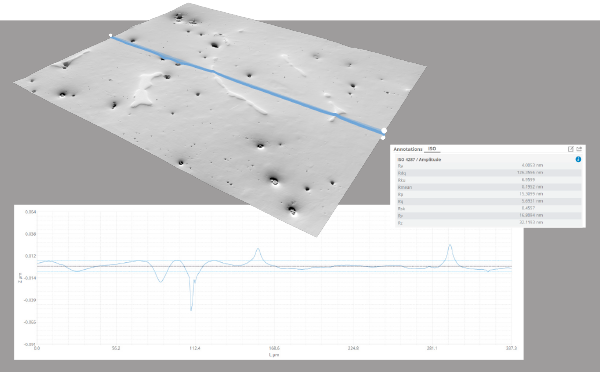Click the profile line's upper-left start handle
This screenshot has height=372, width=600.
coord(111,36)
